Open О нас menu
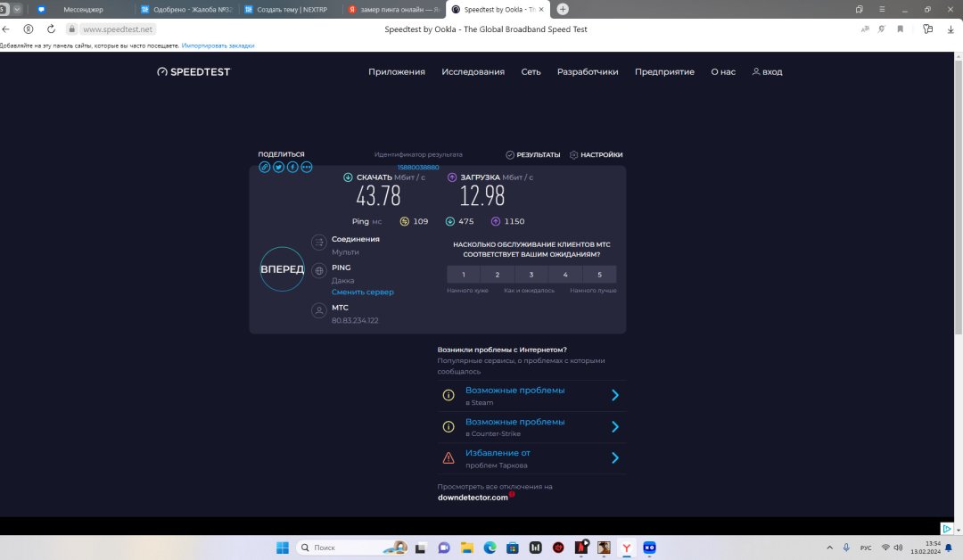 click(x=723, y=72)
